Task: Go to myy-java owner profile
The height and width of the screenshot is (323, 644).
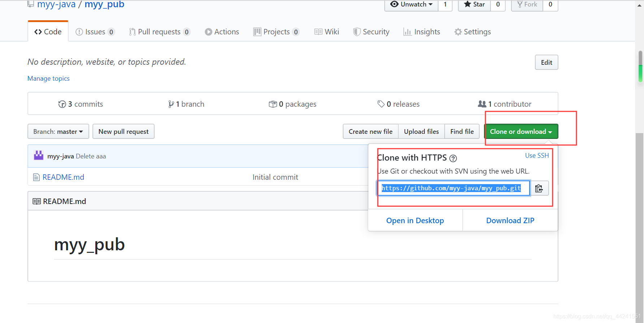Action: 56,4
